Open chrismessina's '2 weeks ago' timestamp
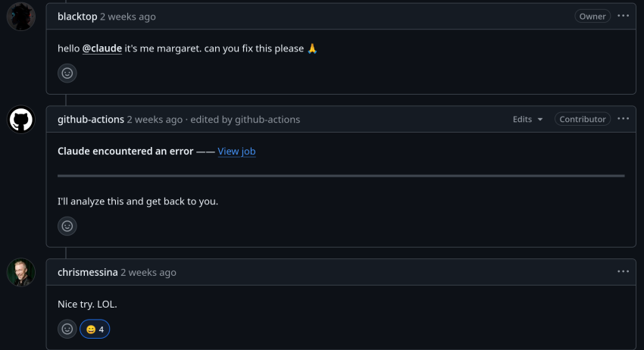 [x=148, y=273]
